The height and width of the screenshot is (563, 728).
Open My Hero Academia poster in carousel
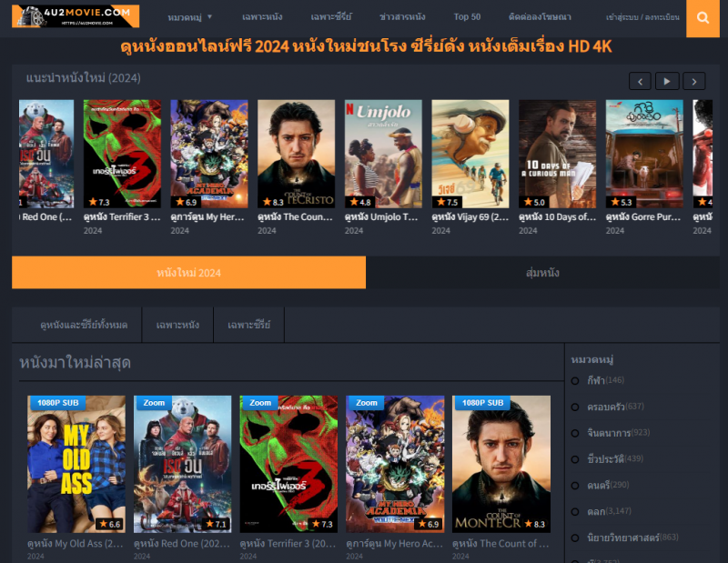[209, 154]
